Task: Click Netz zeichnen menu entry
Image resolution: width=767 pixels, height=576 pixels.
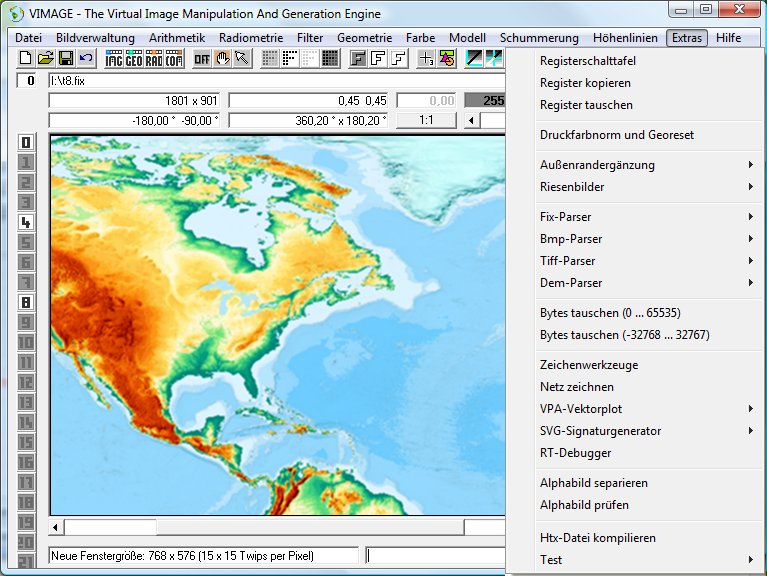Action: [576, 387]
